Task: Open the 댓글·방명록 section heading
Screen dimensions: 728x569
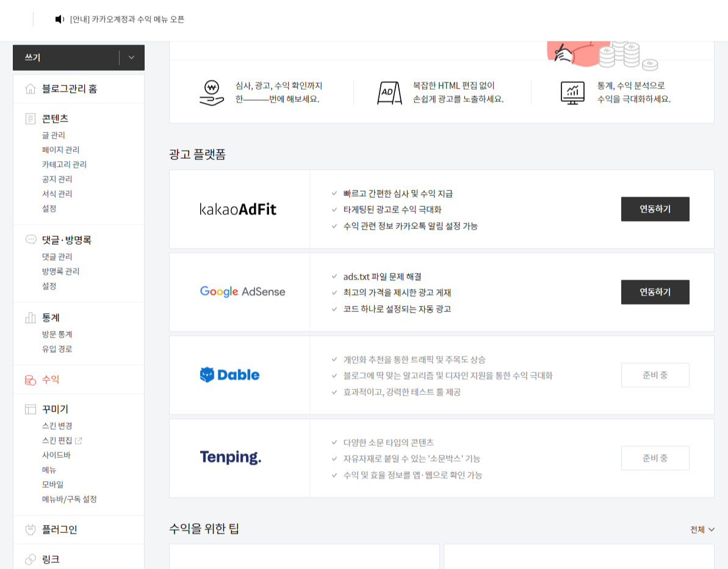Action: [x=67, y=240]
